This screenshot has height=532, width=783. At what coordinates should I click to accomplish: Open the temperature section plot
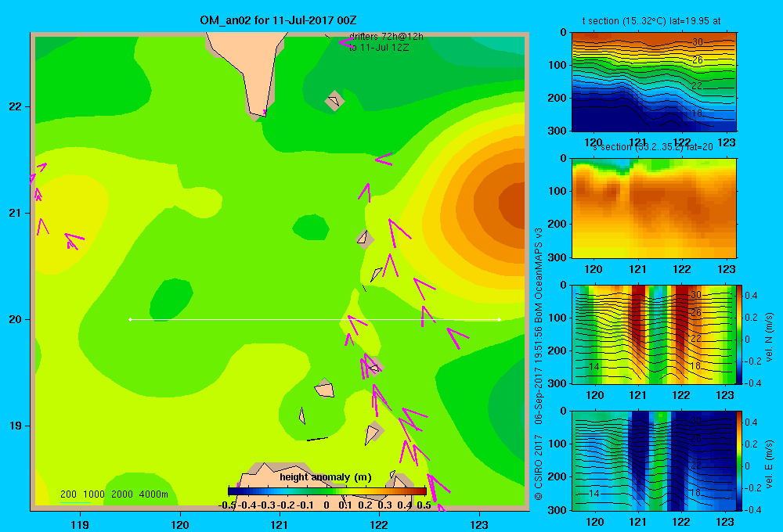654,82
